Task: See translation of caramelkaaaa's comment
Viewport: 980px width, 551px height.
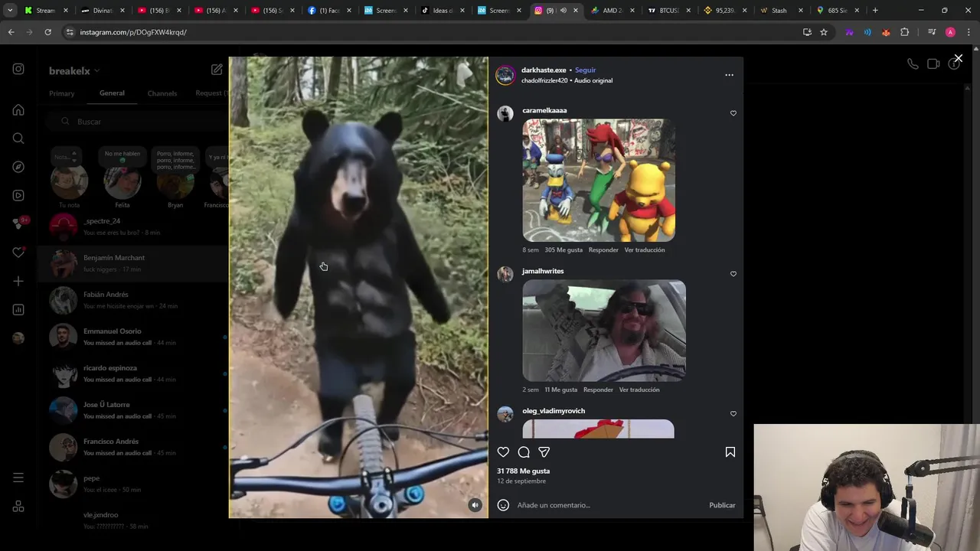Action: click(x=645, y=250)
